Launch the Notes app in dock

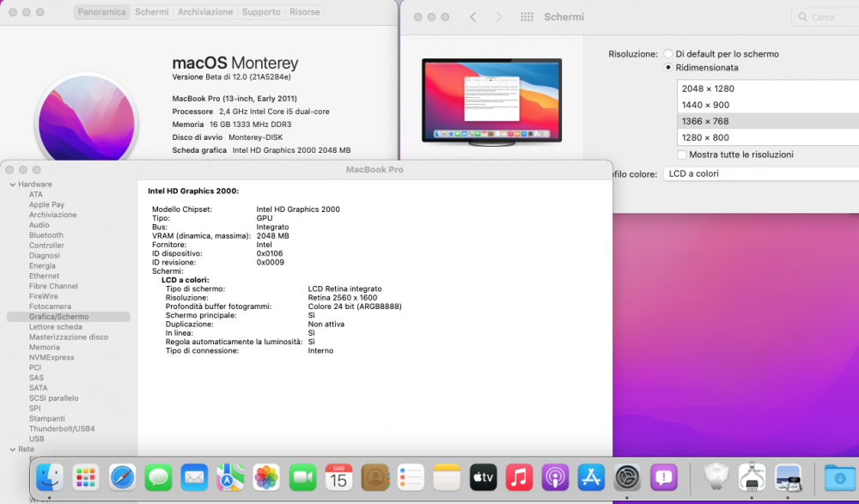(x=447, y=477)
